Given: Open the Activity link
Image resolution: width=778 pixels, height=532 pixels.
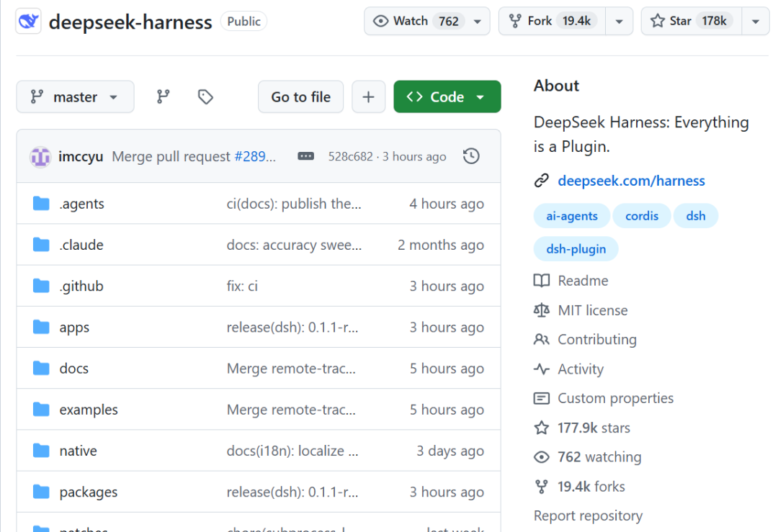Looking at the screenshot, I should click(581, 369).
